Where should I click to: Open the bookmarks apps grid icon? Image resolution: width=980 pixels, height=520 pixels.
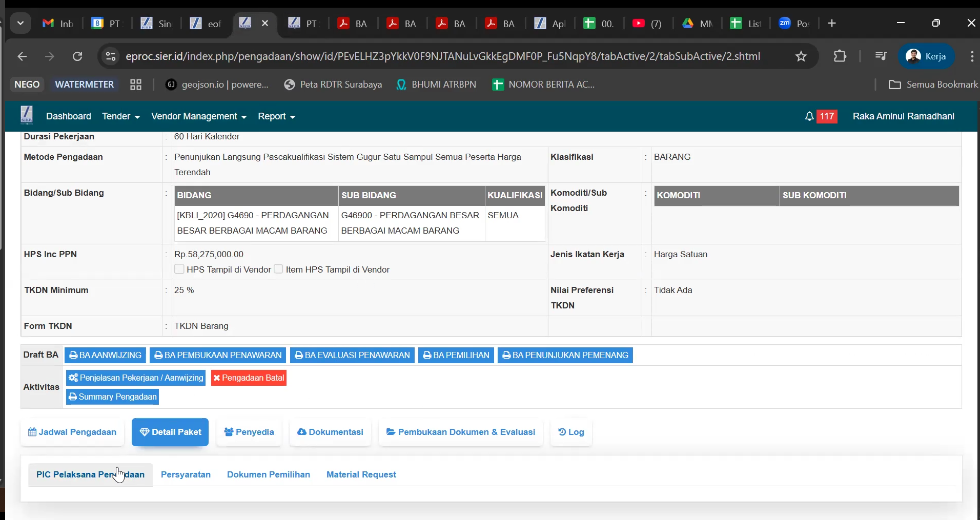pos(136,85)
